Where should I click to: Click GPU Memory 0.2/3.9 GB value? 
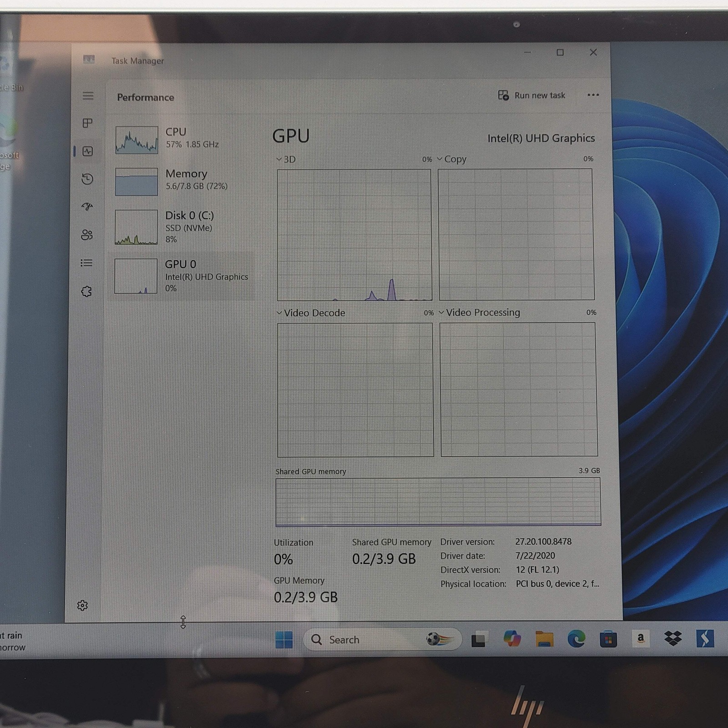pyautogui.click(x=306, y=597)
